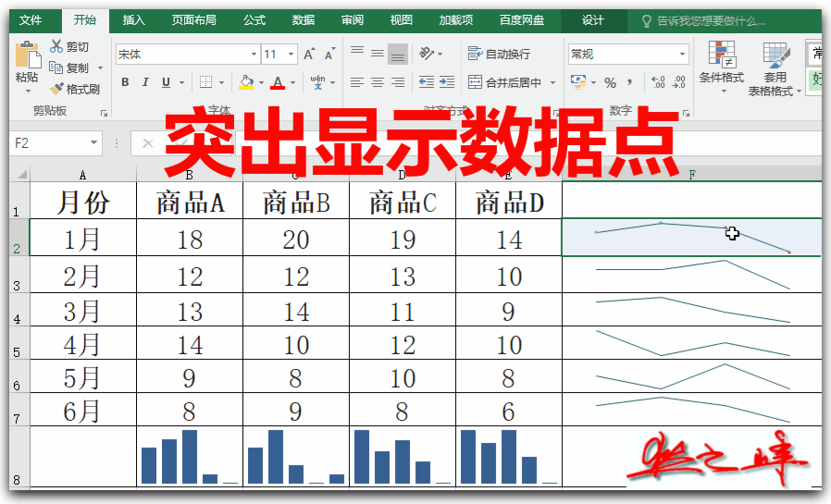Click Increase Decimal icon
Screen dimensions: 831x504
[658, 82]
